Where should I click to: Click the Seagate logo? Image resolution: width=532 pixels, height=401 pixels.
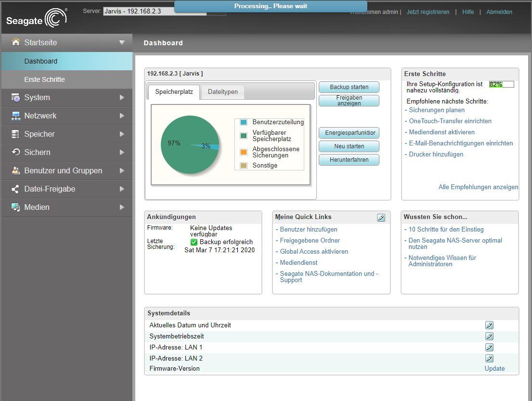click(37, 18)
